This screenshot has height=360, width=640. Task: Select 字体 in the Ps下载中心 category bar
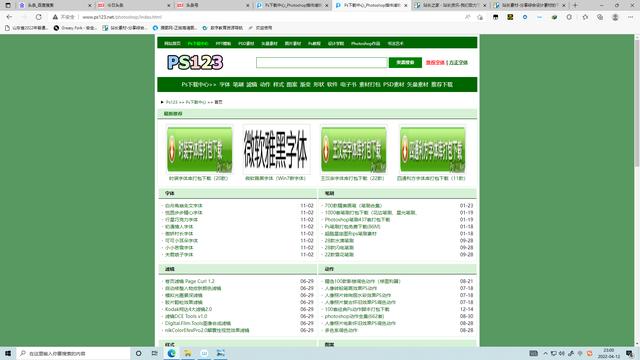point(224,84)
